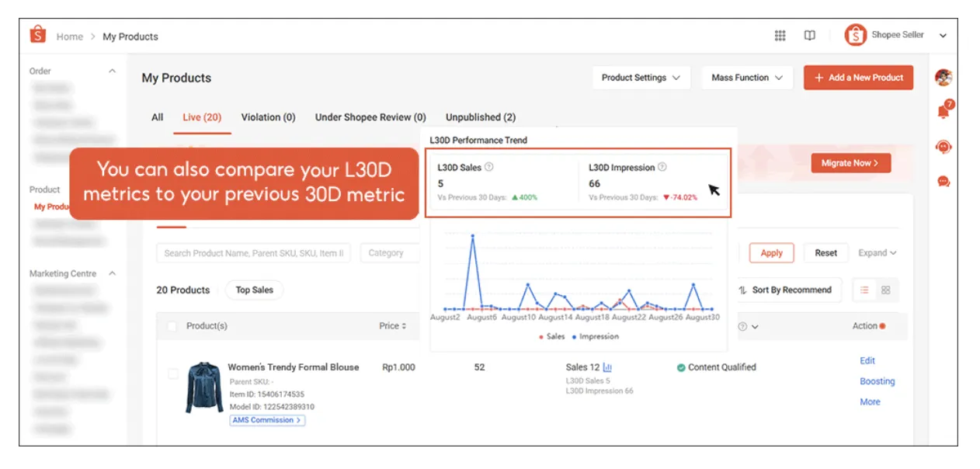Switch to list view icon
This screenshot has width=980, height=469.
(x=864, y=290)
